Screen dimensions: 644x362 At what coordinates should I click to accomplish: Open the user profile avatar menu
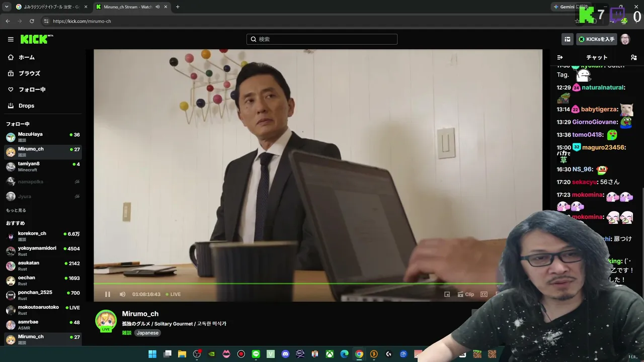pos(625,39)
